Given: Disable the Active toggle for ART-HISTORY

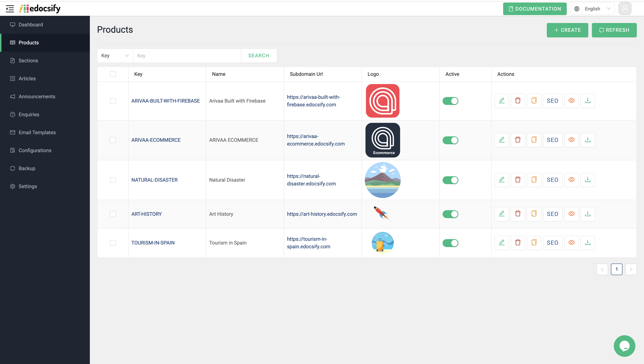Looking at the screenshot, I should point(450,214).
